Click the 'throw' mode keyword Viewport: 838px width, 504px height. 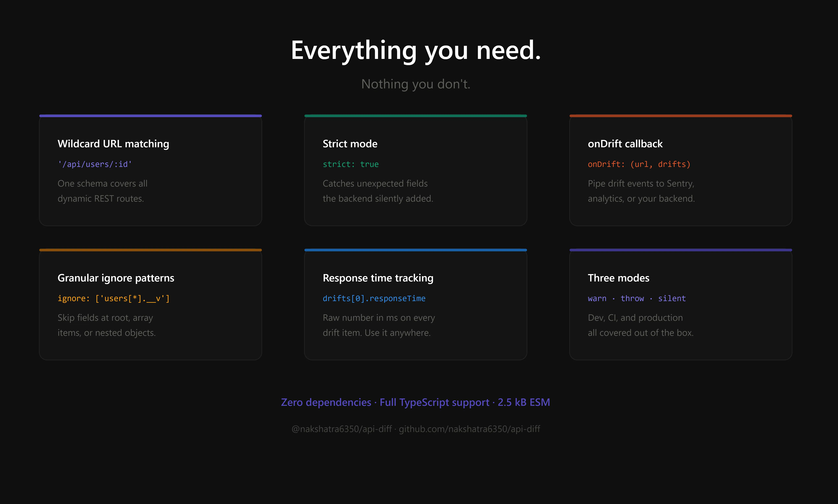(632, 298)
